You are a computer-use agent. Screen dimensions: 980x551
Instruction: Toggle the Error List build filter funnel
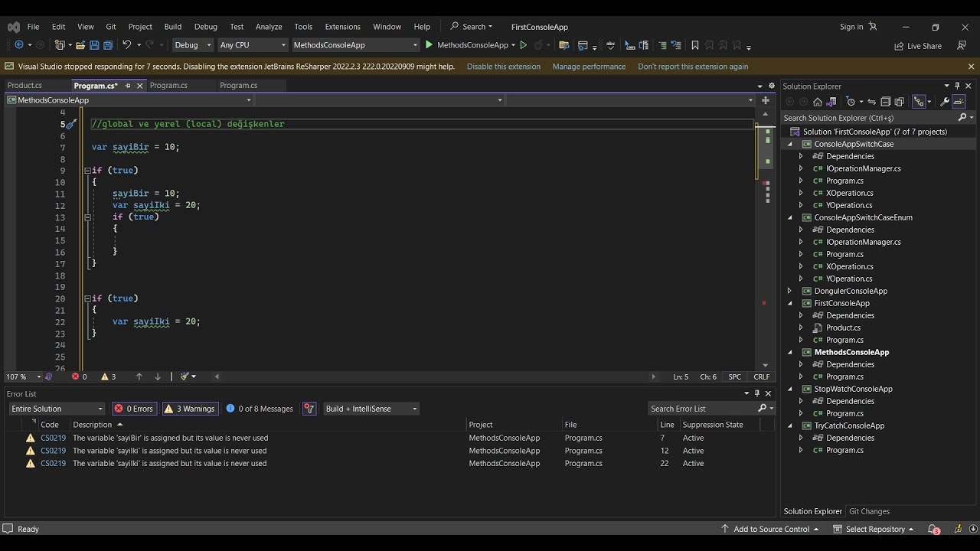309,409
